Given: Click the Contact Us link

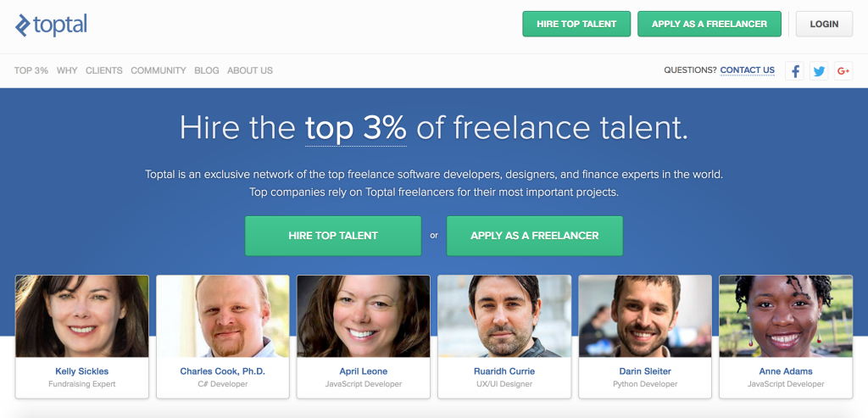Looking at the screenshot, I should pyautogui.click(x=747, y=70).
